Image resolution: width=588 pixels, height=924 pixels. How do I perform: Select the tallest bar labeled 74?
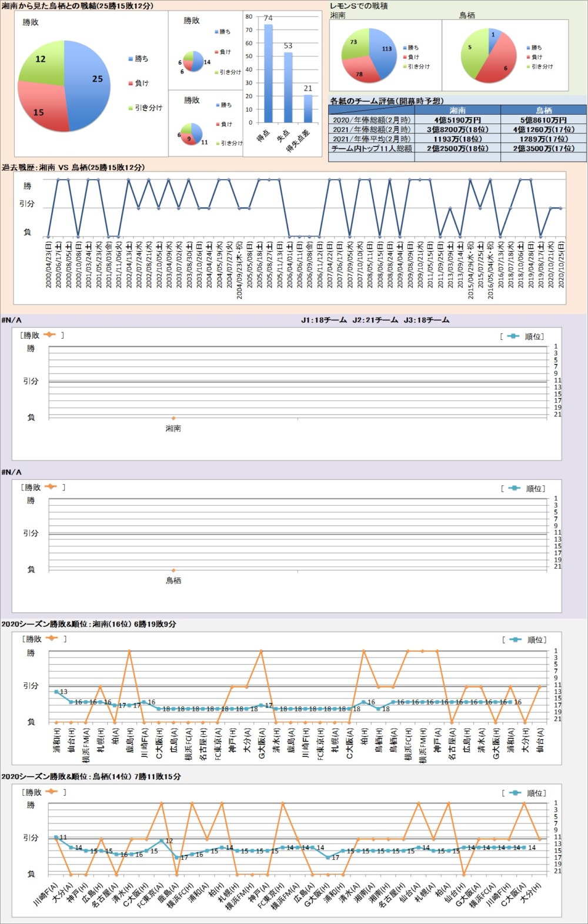(268, 74)
